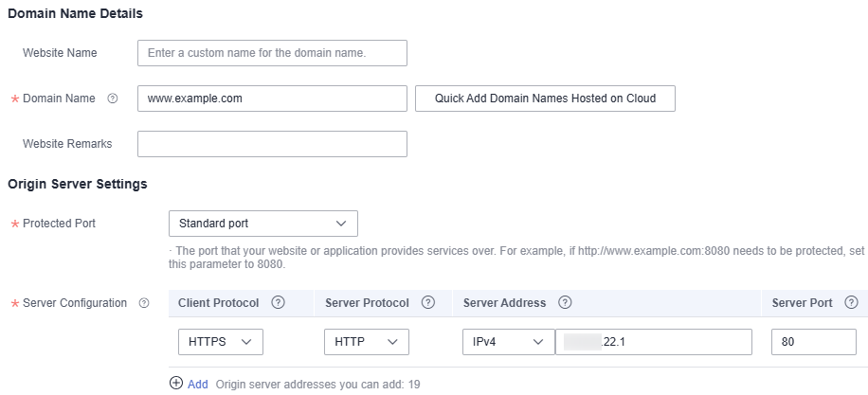Click the help icon beside Domain Name

coord(113,99)
